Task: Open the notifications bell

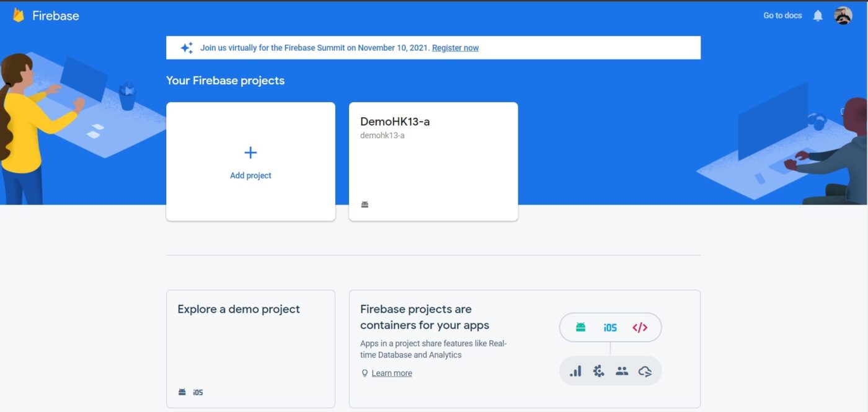Action: 818,15
